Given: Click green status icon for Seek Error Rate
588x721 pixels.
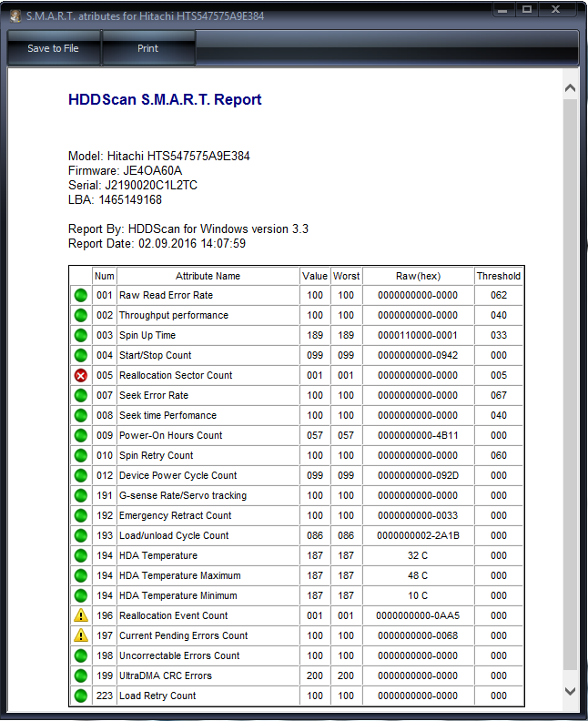Looking at the screenshot, I should (81, 395).
